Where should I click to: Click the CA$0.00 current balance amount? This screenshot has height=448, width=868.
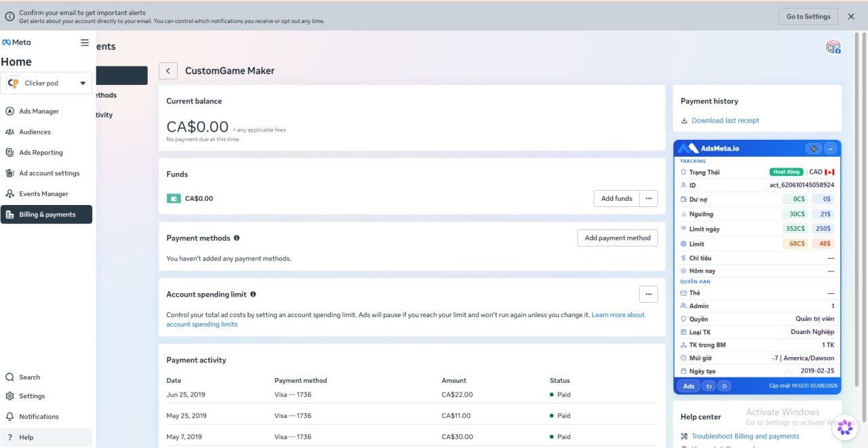[x=197, y=126]
